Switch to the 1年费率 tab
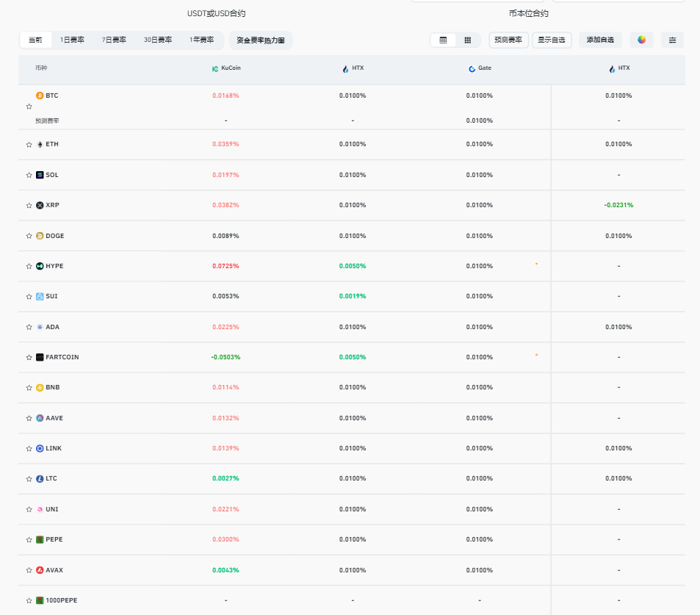 (x=201, y=40)
